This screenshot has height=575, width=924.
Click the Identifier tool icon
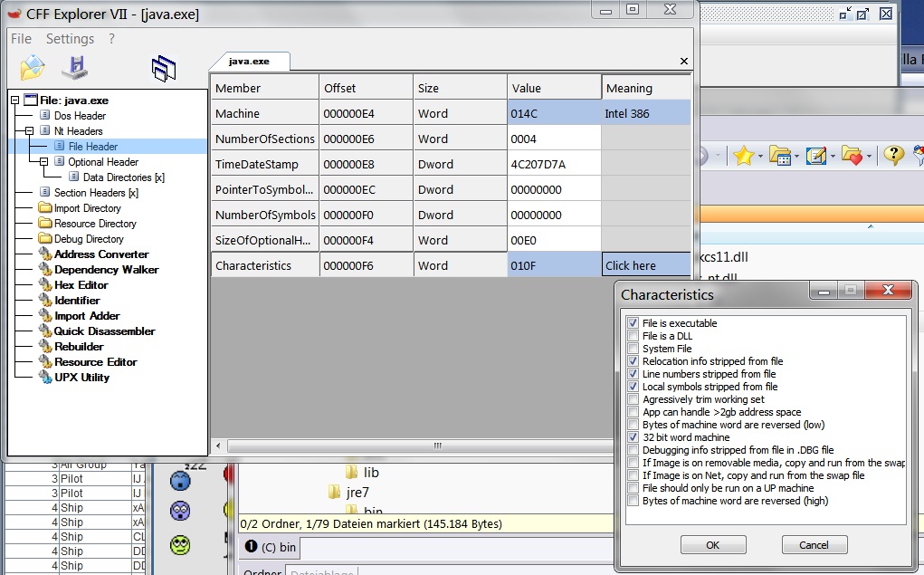(x=45, y=300)
